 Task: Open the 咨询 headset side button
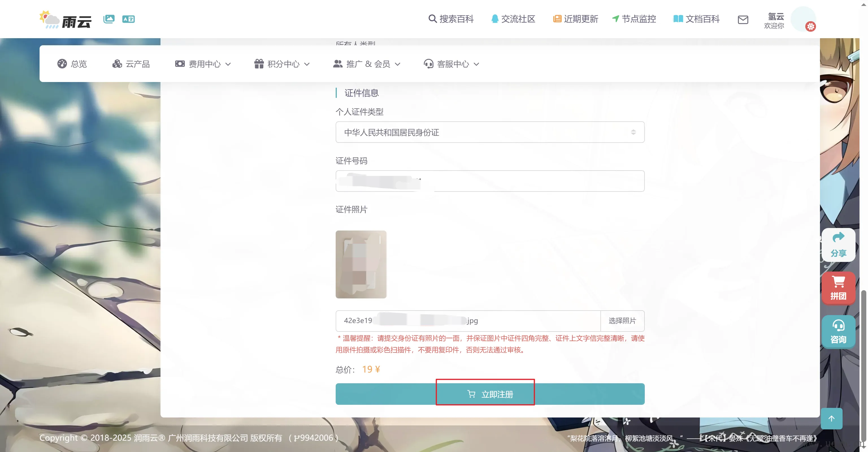tap(838, 331)
